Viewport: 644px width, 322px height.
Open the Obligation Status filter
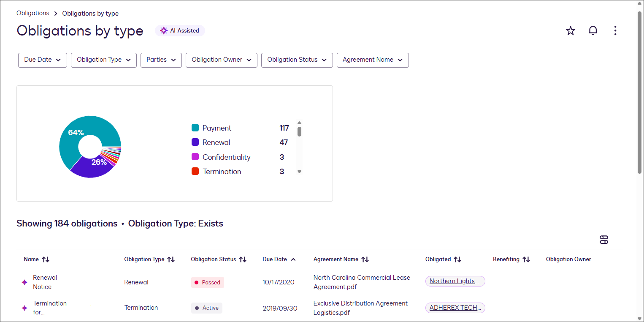[x=297, y=60]
